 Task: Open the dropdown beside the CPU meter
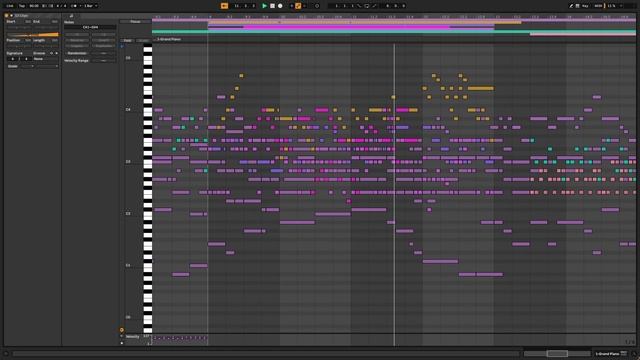pos(621,6)
